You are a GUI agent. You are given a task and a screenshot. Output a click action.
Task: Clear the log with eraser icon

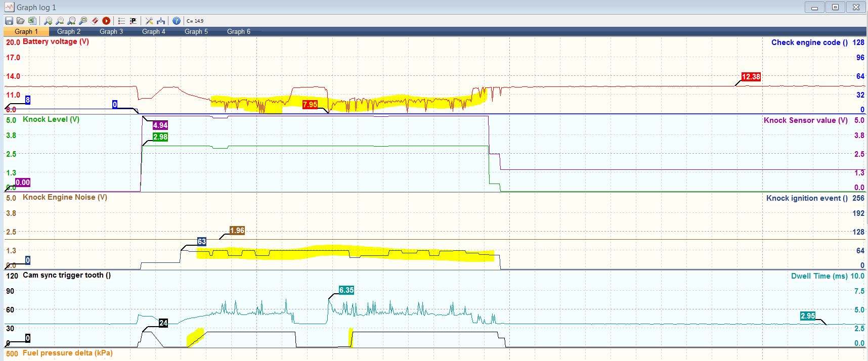click(x=95, y=21)
